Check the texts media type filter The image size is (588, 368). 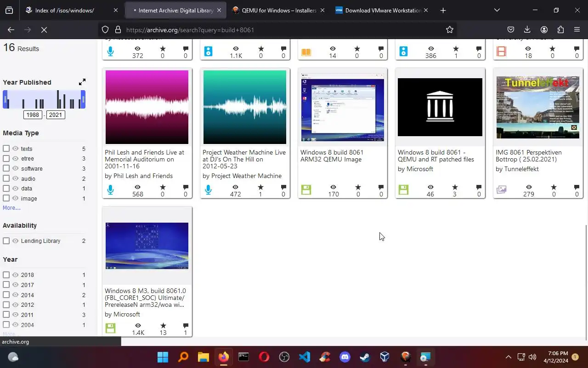click(x=6, y=149)
